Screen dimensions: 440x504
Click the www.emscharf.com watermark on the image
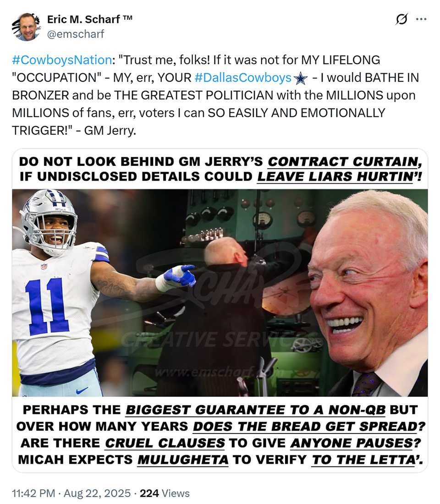click(219, 372)
